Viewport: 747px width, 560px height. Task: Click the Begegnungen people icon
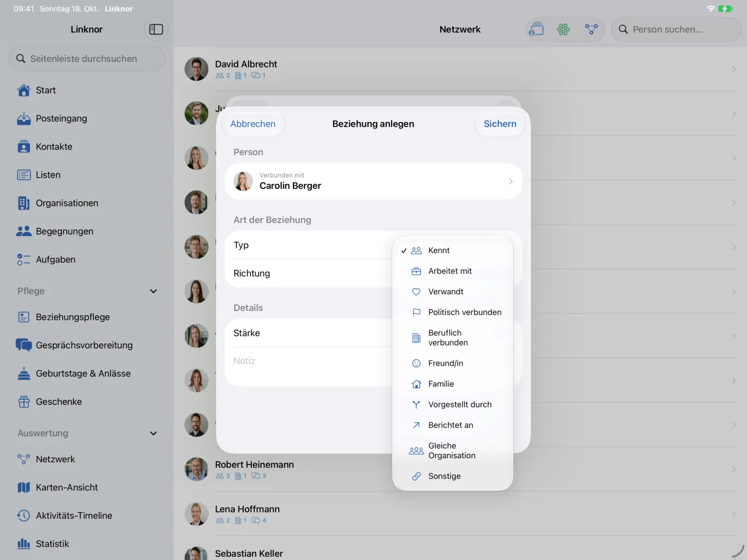click(24, 231)
